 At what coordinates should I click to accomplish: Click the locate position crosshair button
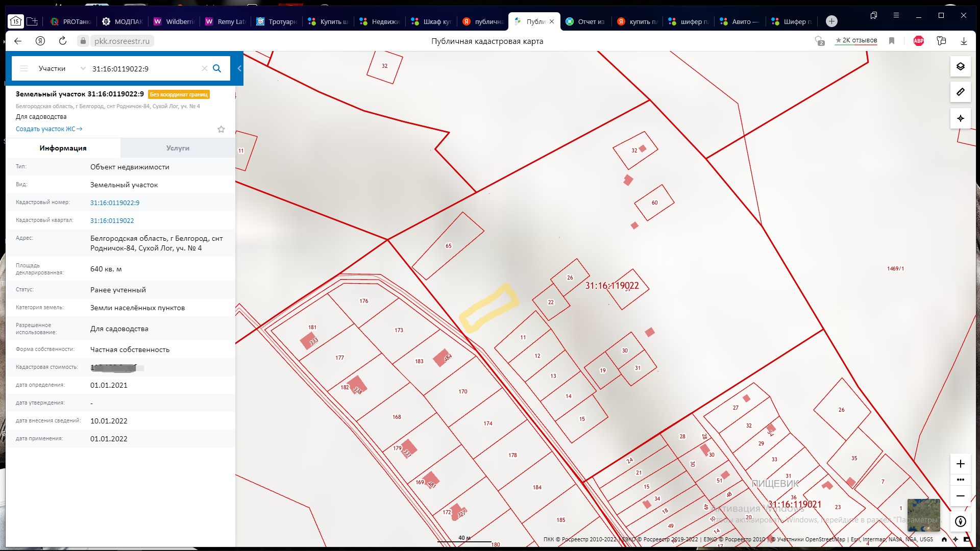click(x=960, y=118)
